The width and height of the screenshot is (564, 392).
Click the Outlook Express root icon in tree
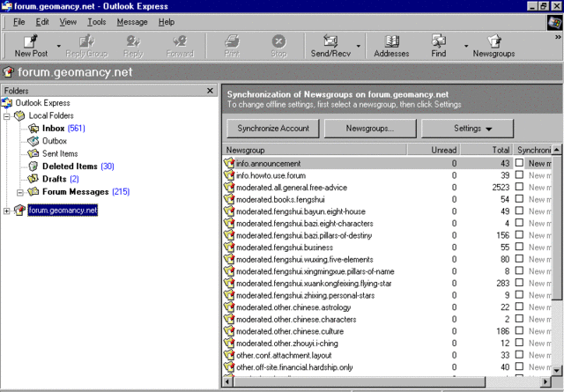pos(7,103)
